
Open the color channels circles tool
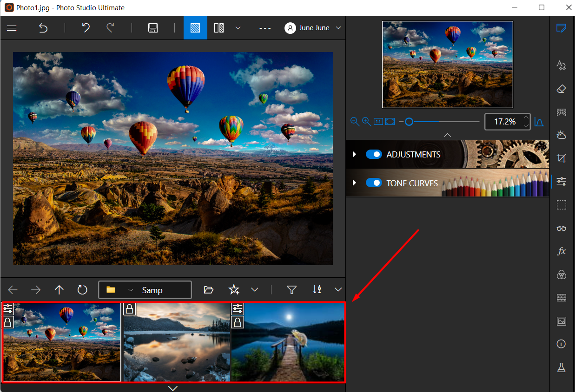tap(562, 274)
